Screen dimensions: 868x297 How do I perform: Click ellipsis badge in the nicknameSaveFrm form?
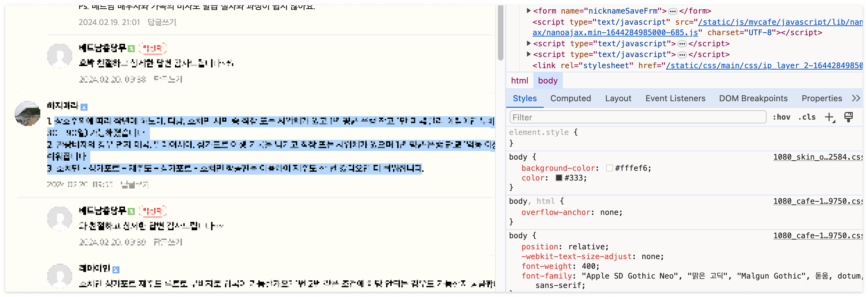coord(673,11)
